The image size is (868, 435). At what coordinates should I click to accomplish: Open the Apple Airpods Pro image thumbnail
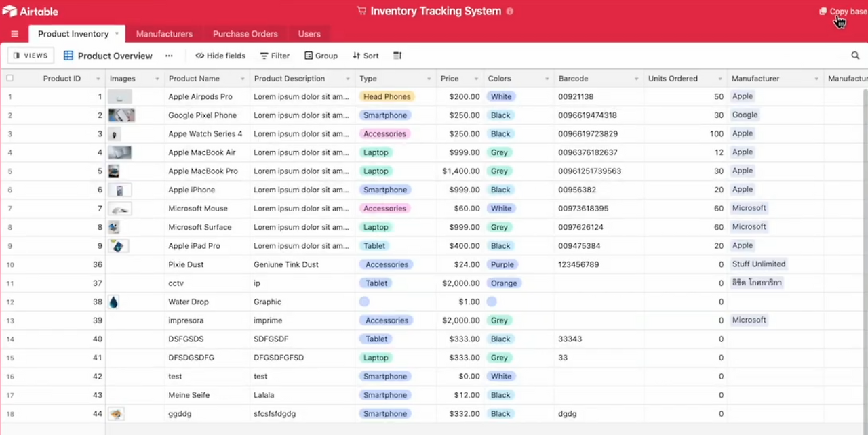tap(120, 97)
